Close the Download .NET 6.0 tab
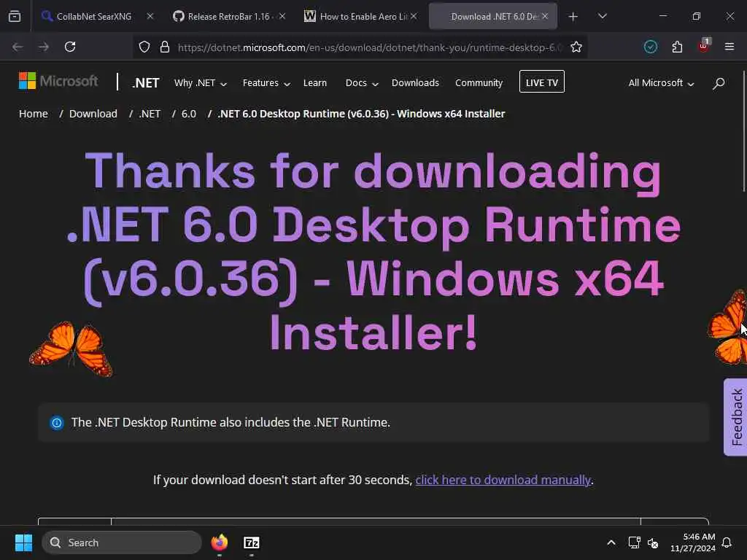 click(x=545, y=16)
